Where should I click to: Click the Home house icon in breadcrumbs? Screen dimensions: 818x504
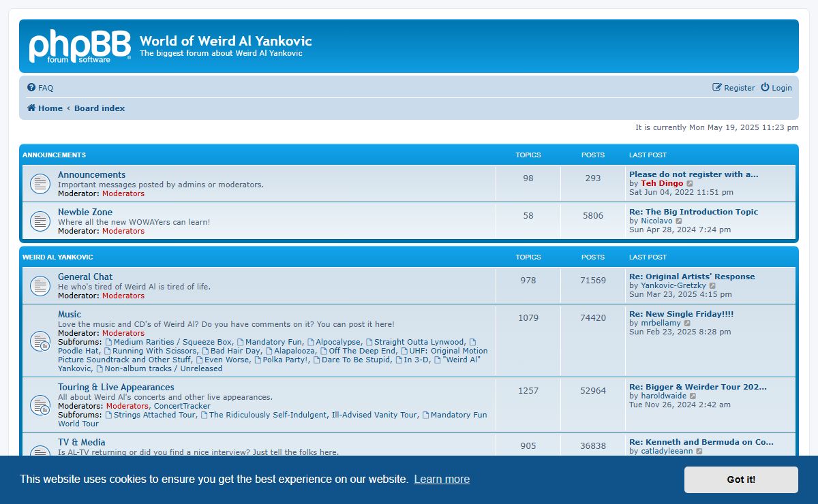tap(31, 108)
